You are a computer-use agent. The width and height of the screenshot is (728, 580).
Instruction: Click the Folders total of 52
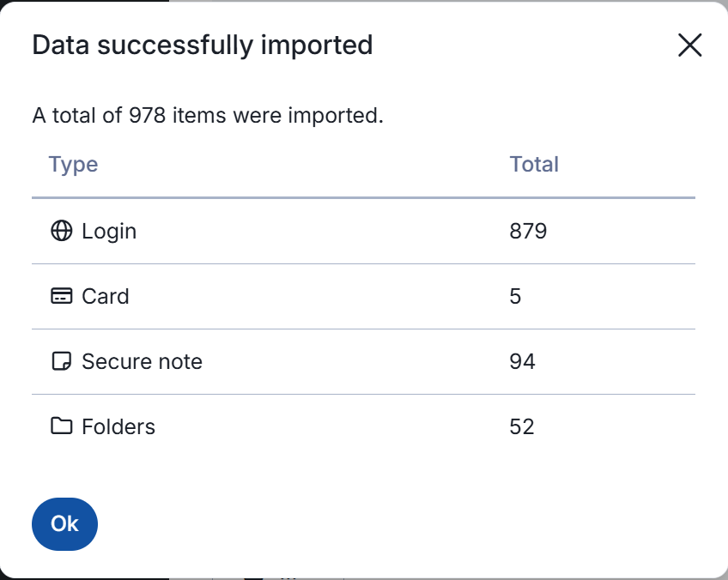[x=522, y=426]
